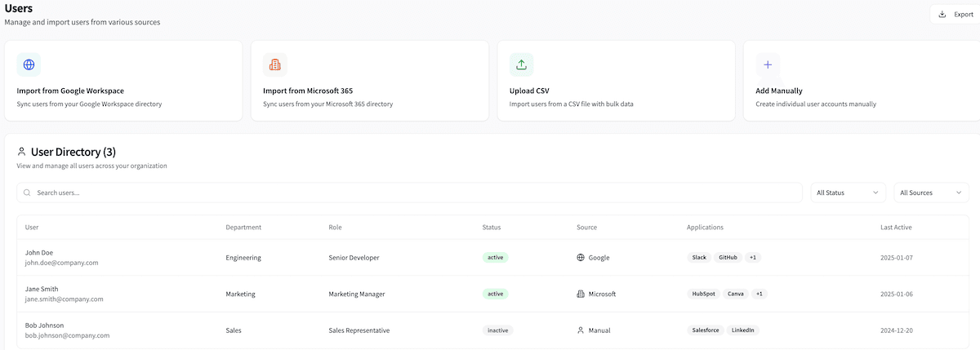Screen dimensions: 980x350
Task: Click the HubSpot application tag
Action: click(x=703, y=294)
